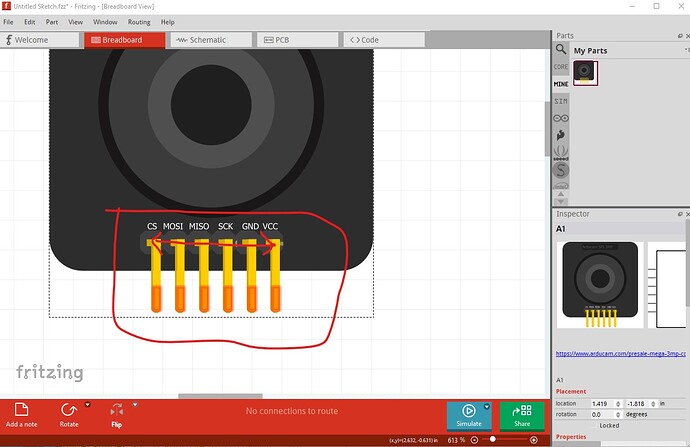Open the SparkFun flame parts bin
This screenshot has width=690, height=447.
pyautogui.click(x=561, y=135)
